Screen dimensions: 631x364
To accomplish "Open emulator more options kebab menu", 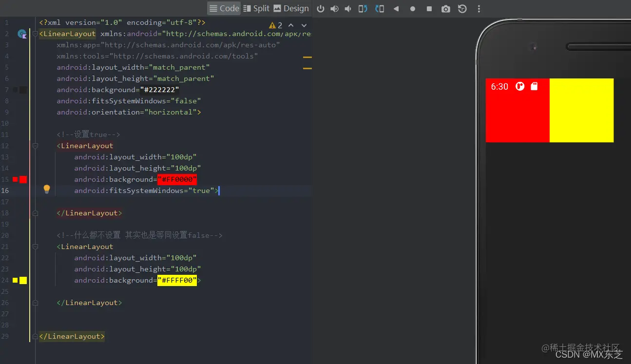I will coord(479,9).
